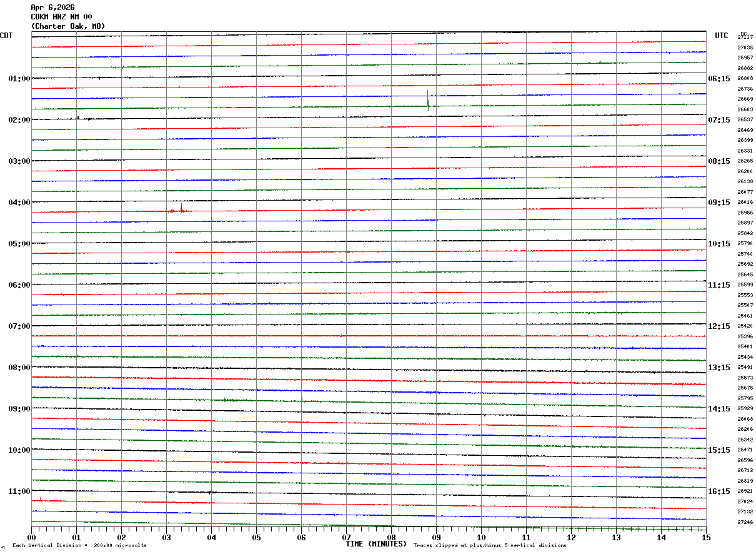
Task: Click the '07:15' UTC time label
Action: 719,120
